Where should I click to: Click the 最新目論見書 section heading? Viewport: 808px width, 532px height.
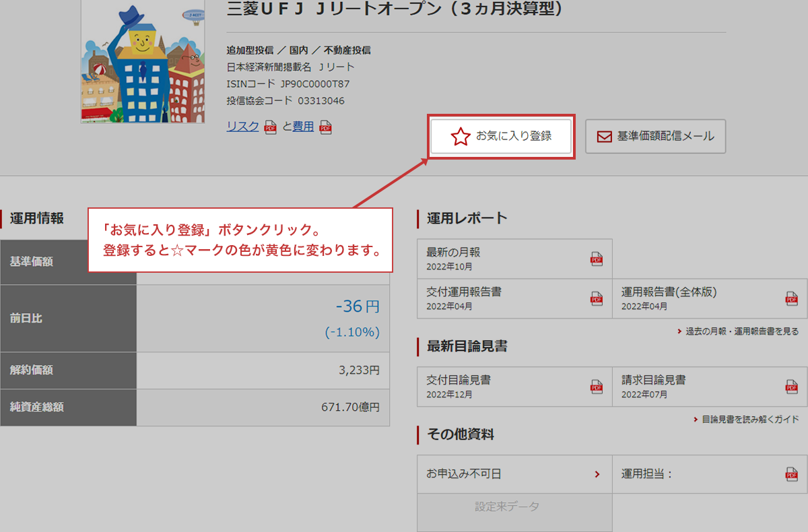(467, 347)
